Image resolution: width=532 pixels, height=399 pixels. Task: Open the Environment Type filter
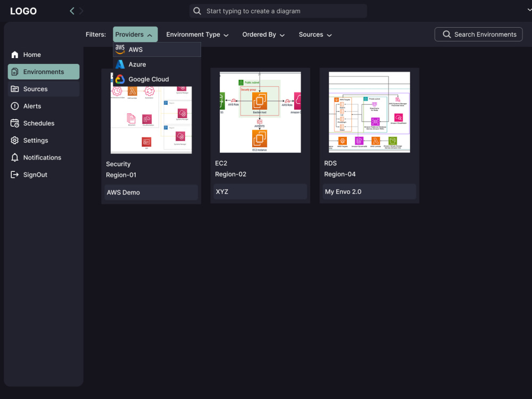197,35
